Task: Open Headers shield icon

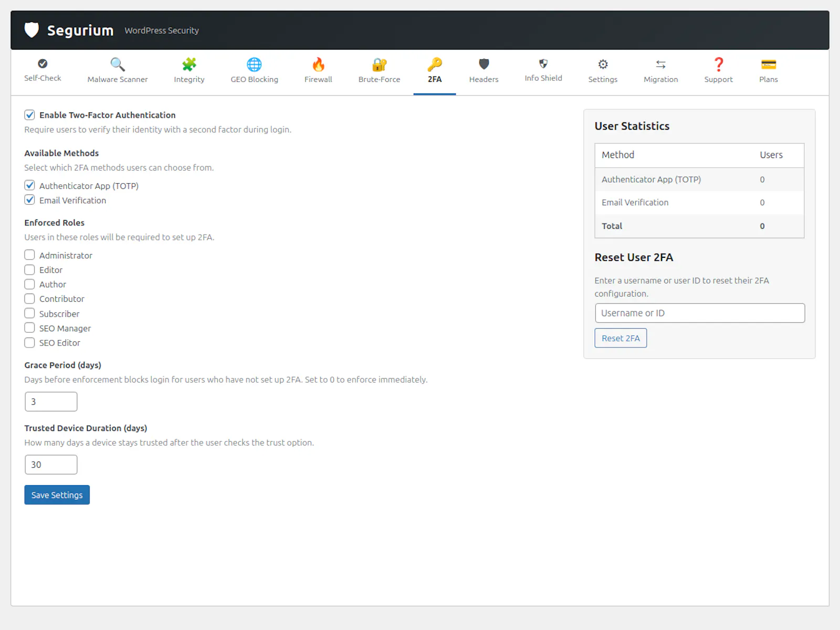Action: pyautogui.click(x=484, y=65)
